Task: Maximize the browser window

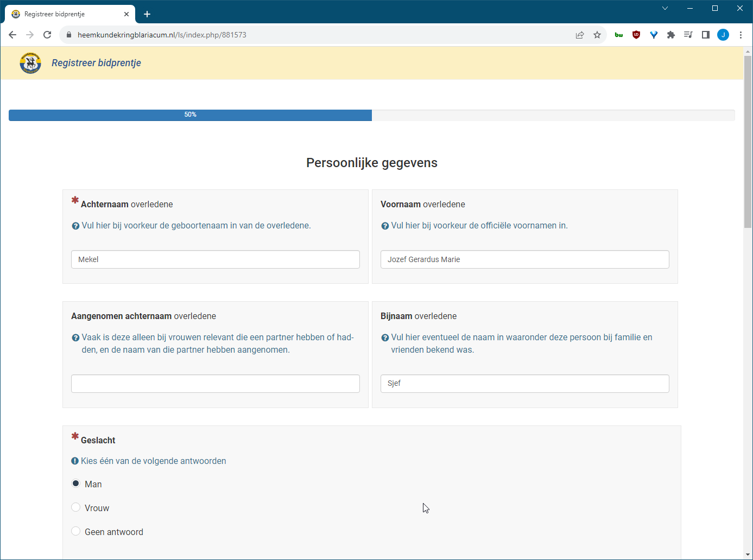Action: 715,8
